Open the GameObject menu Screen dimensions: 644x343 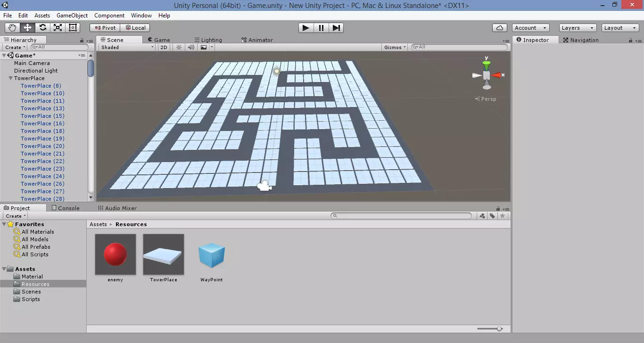point(72,16)
